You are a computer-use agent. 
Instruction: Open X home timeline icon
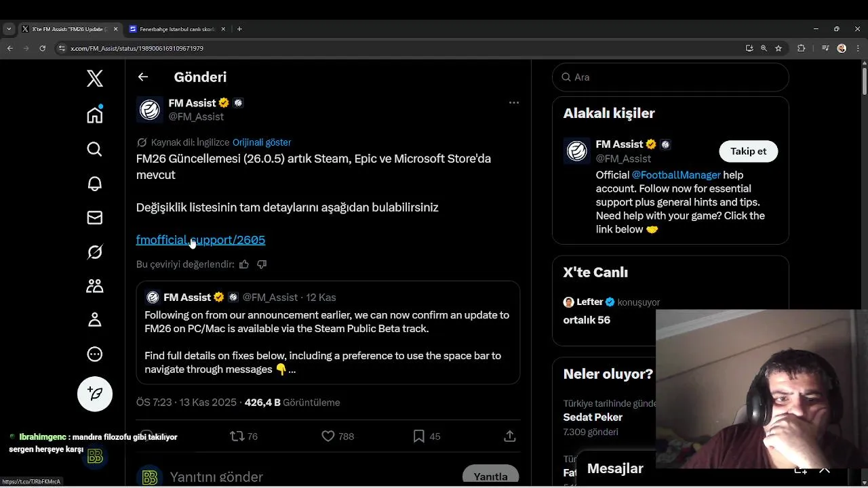click(x=95, y=115)
